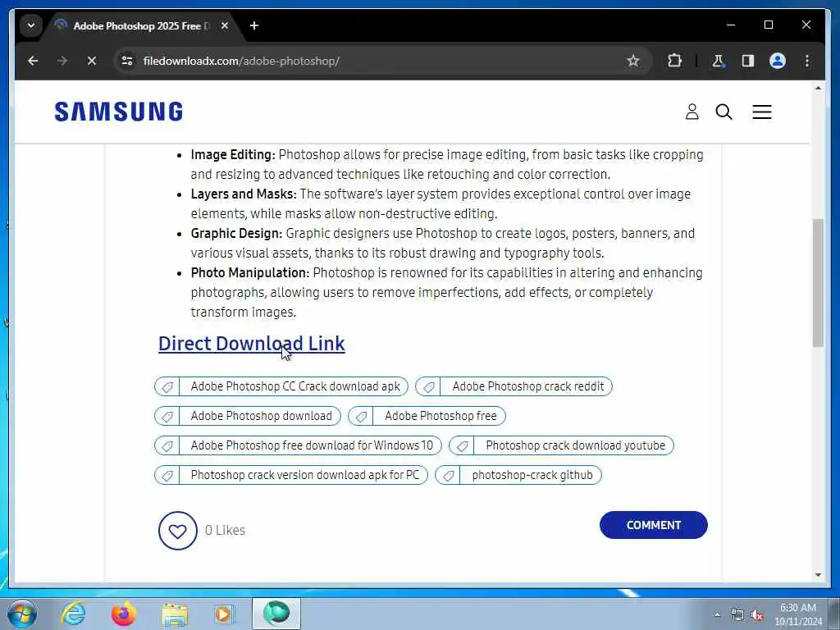
Task: Select the active browser taskbar button
Action: [x=276, y=614]
